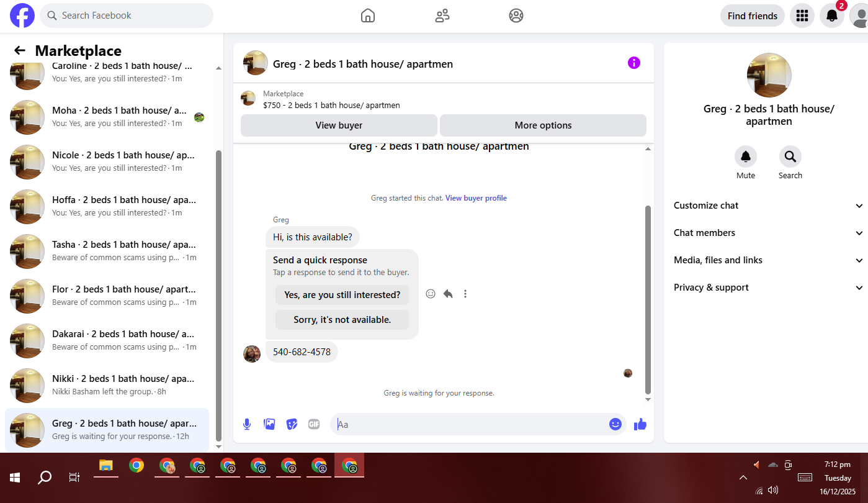Expand the Privacy & support section
Image resolution: width=868 pixels, height=503 pixels.
(769, 288)
